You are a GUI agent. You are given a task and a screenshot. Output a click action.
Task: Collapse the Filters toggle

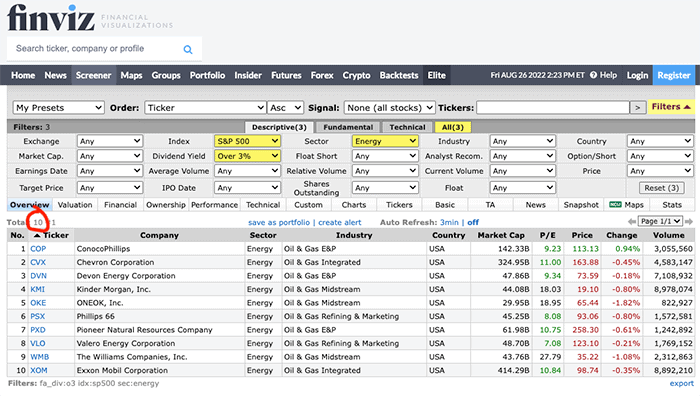click(x=671, y=107)
